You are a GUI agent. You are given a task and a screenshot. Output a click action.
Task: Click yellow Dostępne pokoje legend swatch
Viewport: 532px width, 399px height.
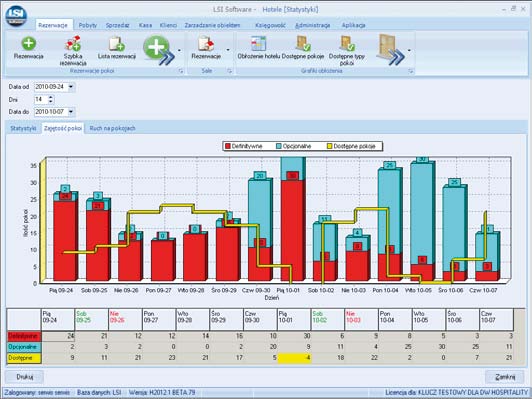(x=329, y=146)
